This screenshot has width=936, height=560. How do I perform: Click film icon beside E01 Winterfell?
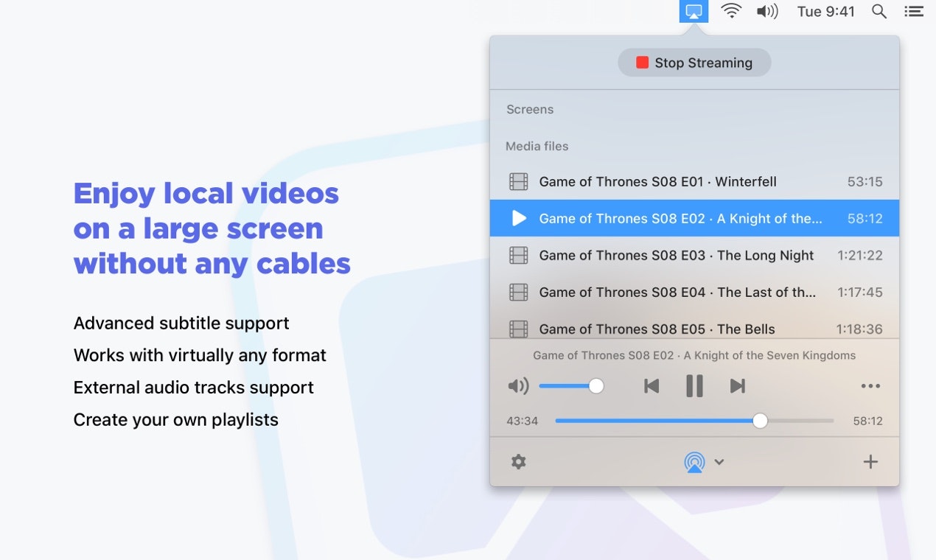click(519, 181)
